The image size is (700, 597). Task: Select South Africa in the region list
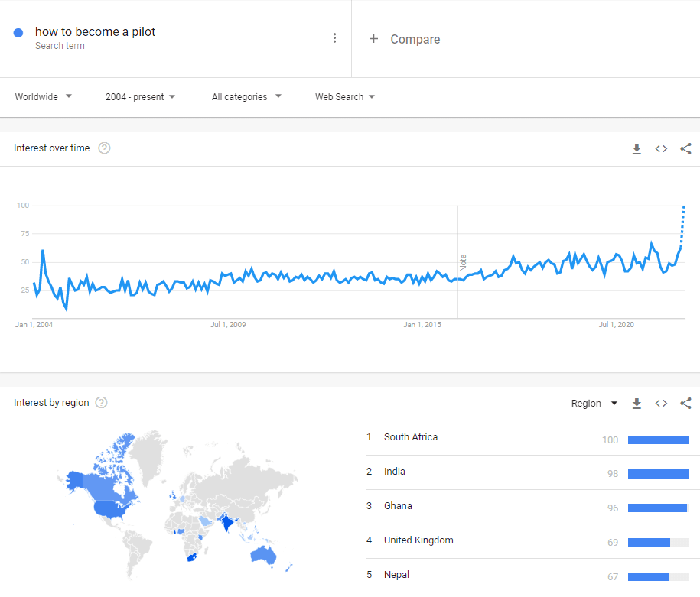tap(411, 437)
